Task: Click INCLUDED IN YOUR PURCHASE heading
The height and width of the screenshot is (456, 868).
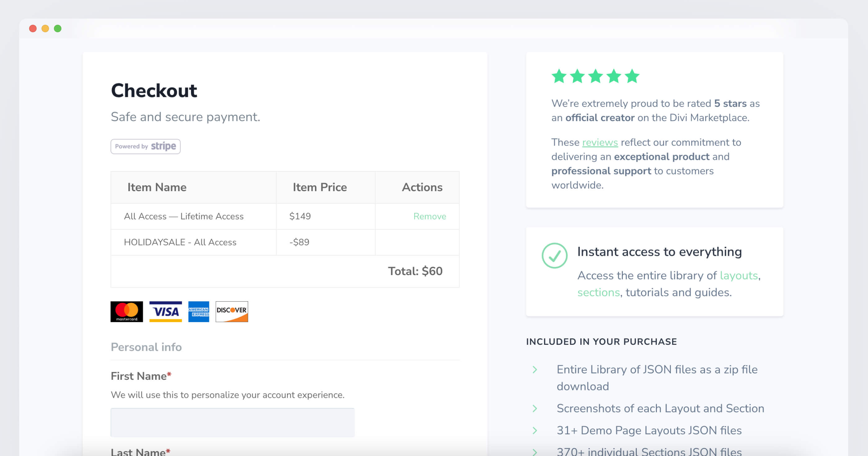Action: coord(601,341)
